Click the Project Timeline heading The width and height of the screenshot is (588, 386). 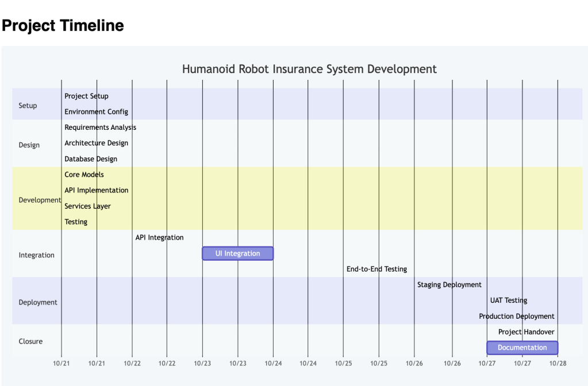[63, 25]
